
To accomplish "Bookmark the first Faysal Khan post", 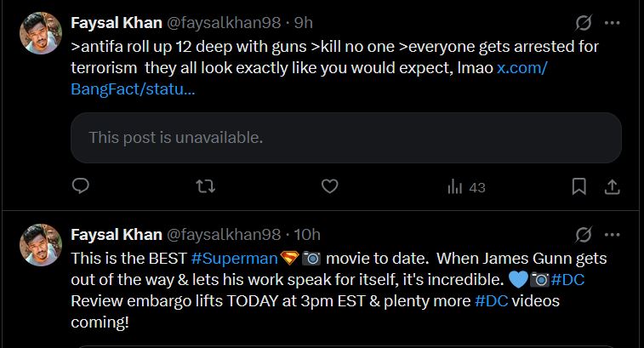I will click(578, 187).
